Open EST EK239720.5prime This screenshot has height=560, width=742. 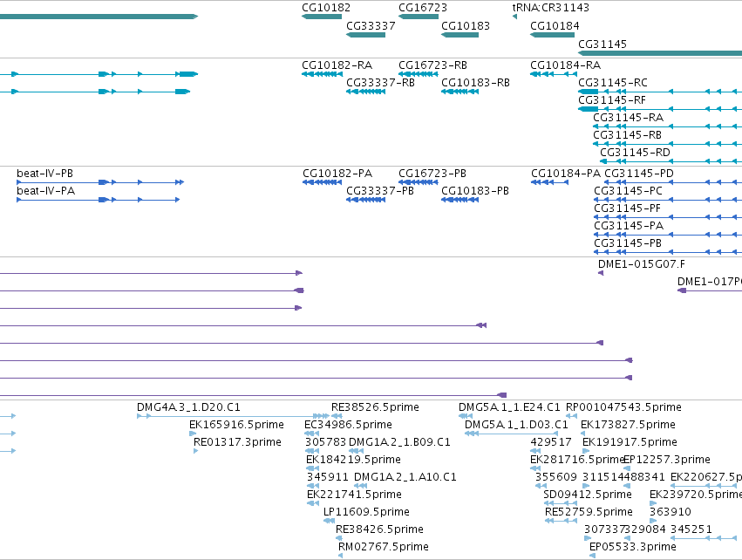(x=696, y=495)
